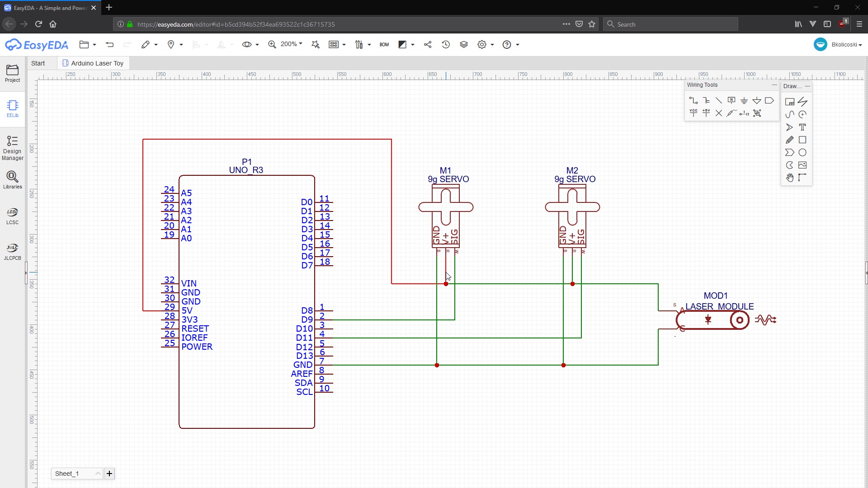This screenshot has height=488, width=868.
Task: Select the Freehand pencil drawing tool
Action: point(790,140)
